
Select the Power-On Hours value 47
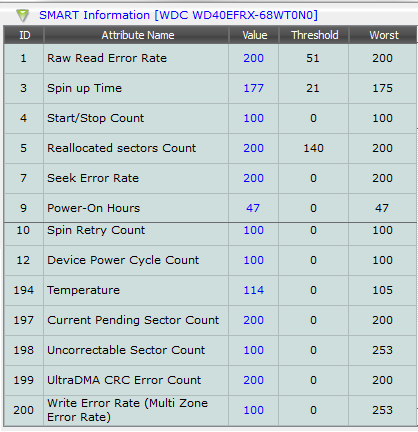(x=253, y=208)
